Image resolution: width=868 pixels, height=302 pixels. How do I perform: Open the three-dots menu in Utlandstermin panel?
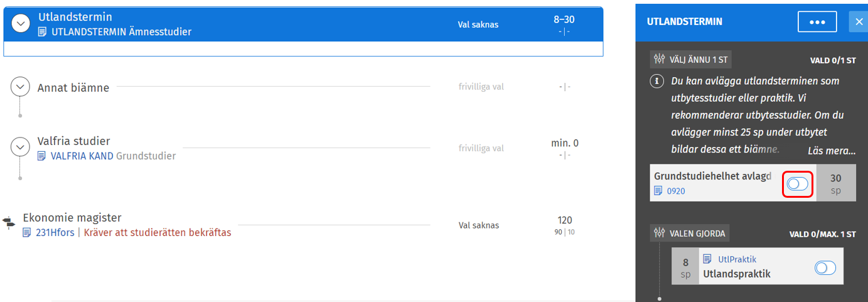pos(817,21)
